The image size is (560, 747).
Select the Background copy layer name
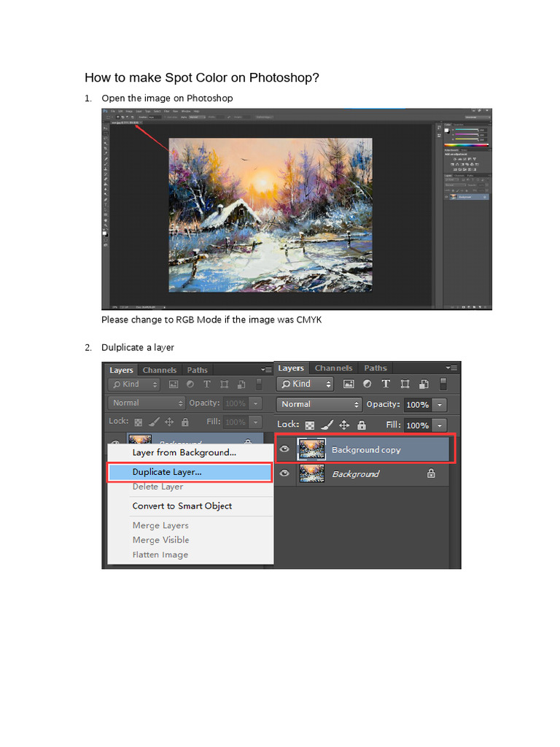(x=366, y=449)
